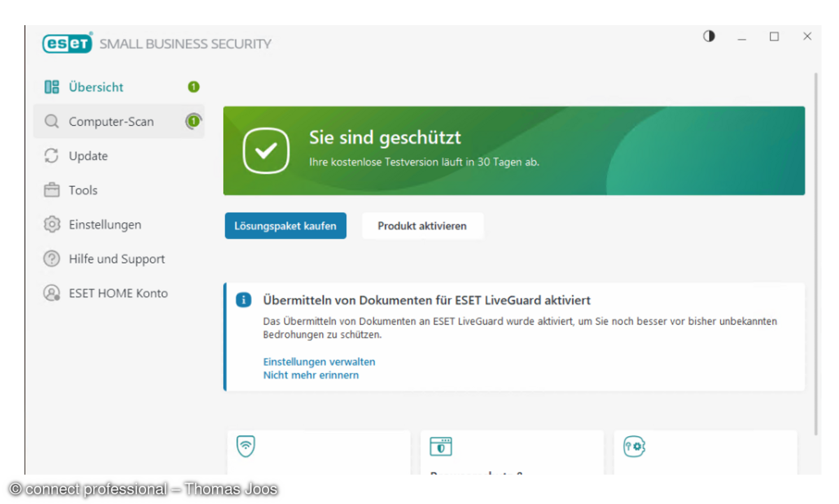The height and width of the screenshot is (504, 839).
Task: Click Produkt aktivieren button
Action: (422, 226)
